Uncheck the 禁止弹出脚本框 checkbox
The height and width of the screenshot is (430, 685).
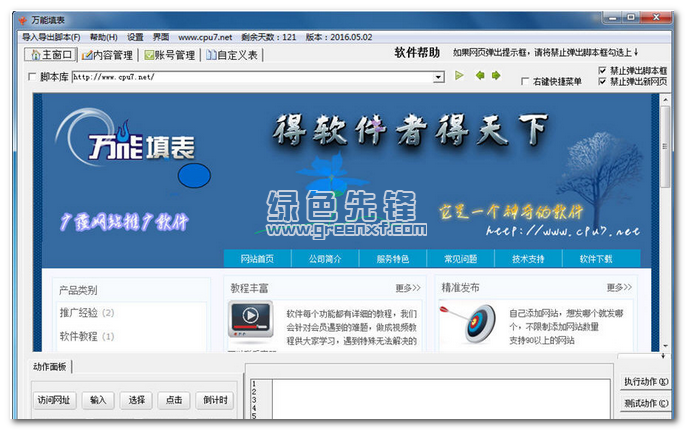602,70
